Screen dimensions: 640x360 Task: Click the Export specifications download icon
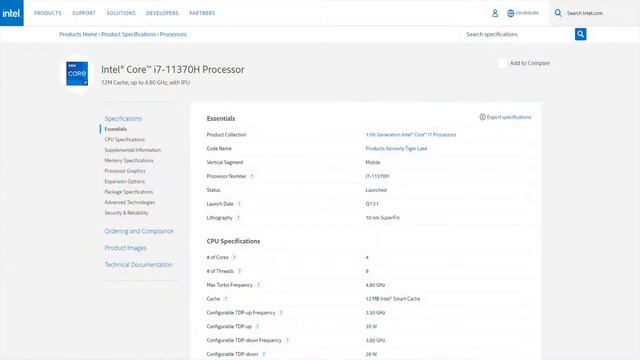(482, 117)
